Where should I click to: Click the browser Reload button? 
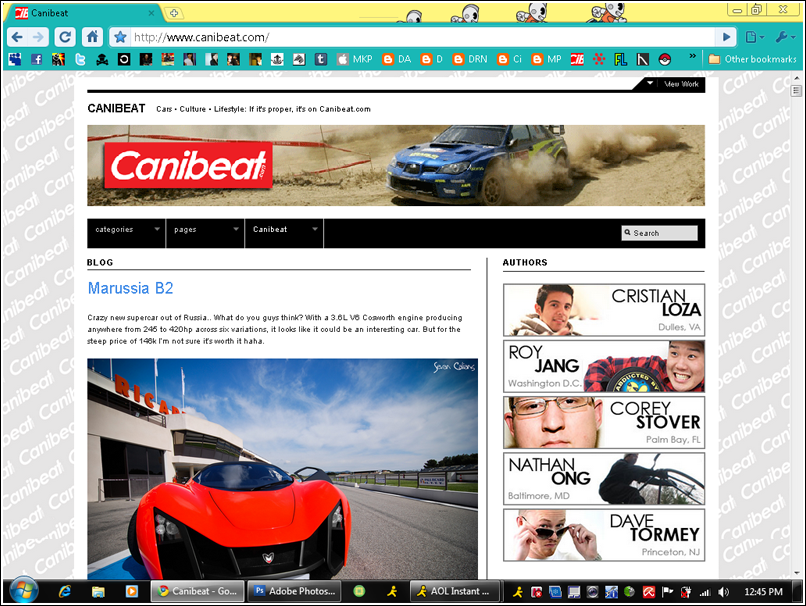(x=65, y=37)
